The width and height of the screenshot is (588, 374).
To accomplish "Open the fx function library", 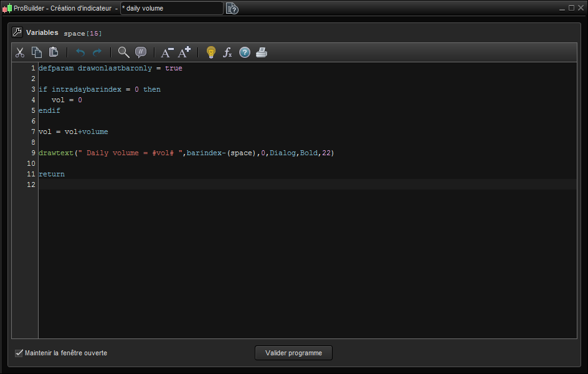I will [227, 52].
